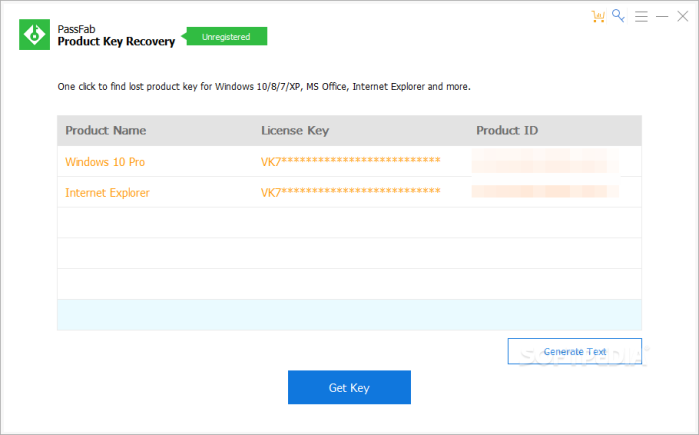Select the Windows 10 Pro row
The image size is (699, 435).
coord(349,161)
